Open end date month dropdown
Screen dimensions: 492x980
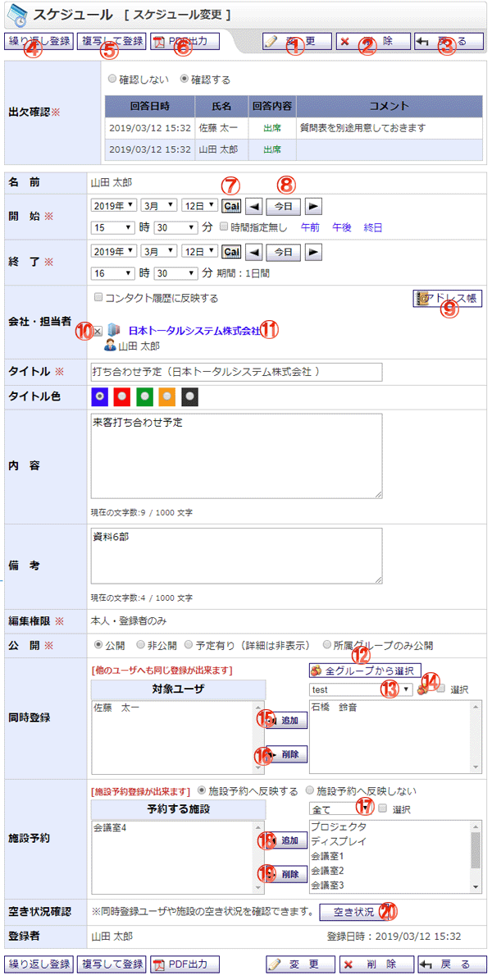click(158, 251)
